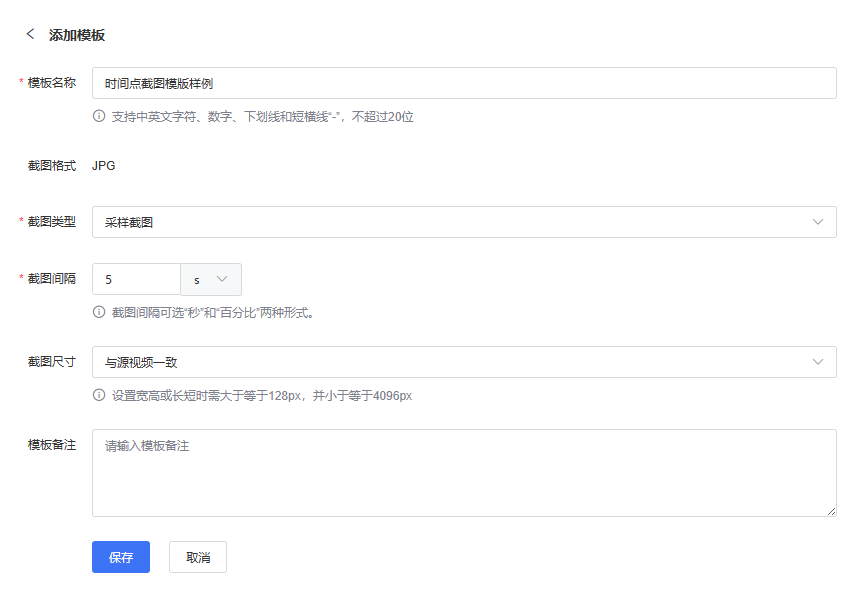
Task: Grab the resize handle of the 模板备注 textarea
Action: tap(831, 511)
